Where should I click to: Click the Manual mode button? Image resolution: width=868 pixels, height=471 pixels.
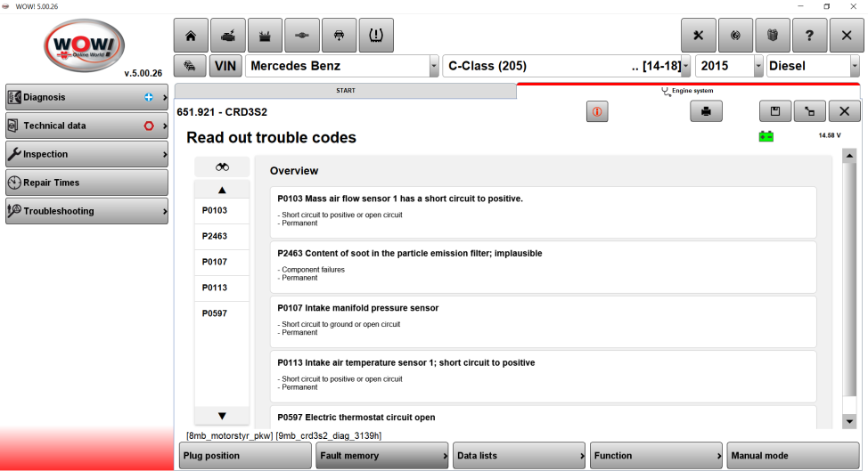[x=793, y=456]
